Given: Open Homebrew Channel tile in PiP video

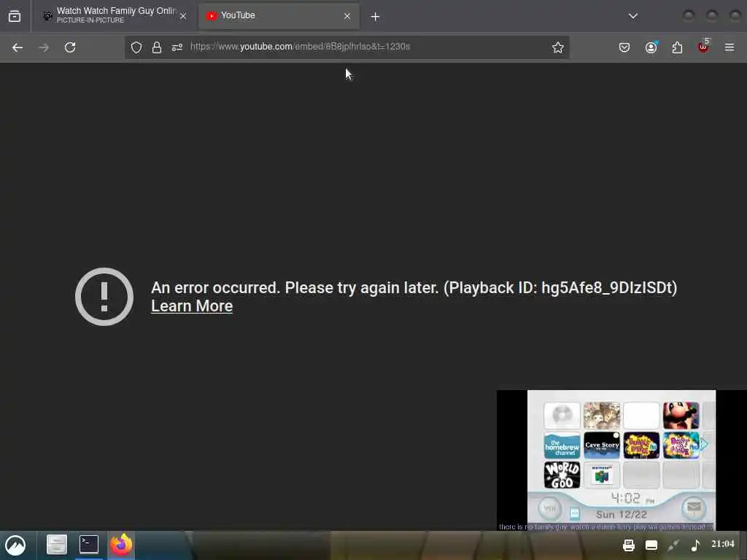Looking at the screenshot, I should point(562,446).
